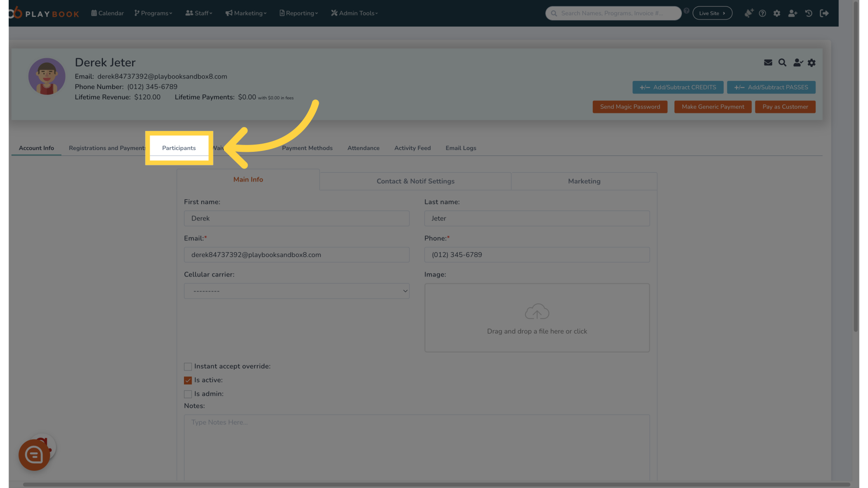
Task: Toggle the Instant accept override checkbox
Action: [188, 366]
